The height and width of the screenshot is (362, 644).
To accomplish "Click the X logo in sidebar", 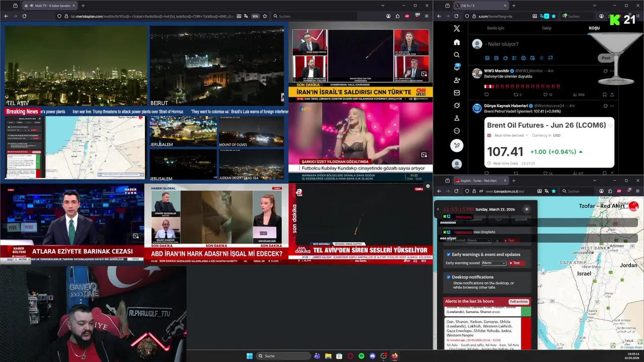I will pyautogui.click(x=457, y=29).
